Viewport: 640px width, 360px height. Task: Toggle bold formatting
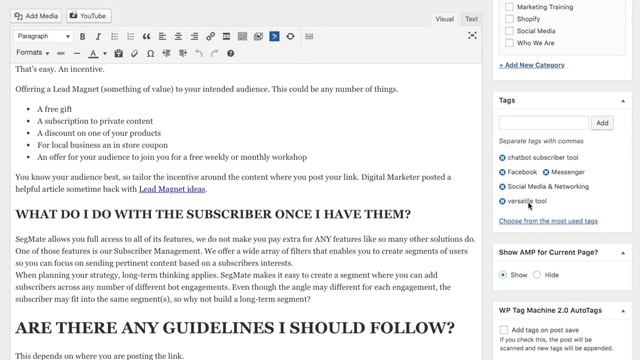click(x=82, y=36)
